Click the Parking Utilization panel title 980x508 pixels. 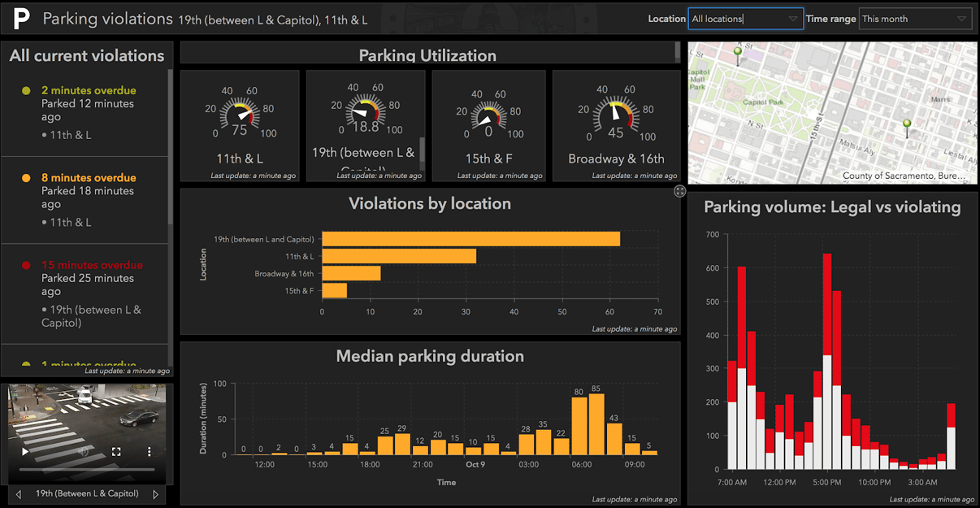(x=427, y=55)
